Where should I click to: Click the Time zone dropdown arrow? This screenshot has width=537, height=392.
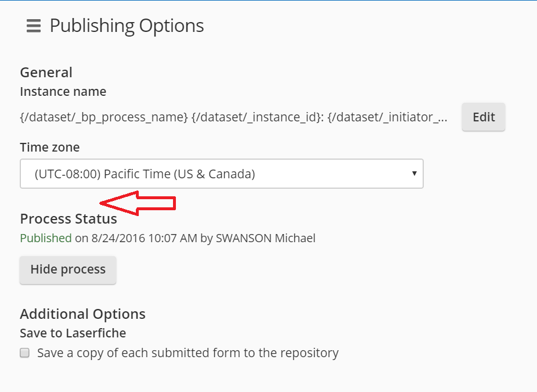[x=414, y=174]
